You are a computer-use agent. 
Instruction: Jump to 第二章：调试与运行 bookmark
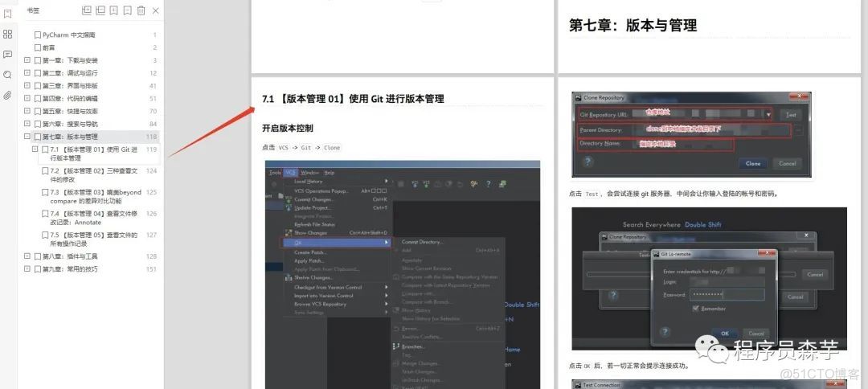[70, 73]
